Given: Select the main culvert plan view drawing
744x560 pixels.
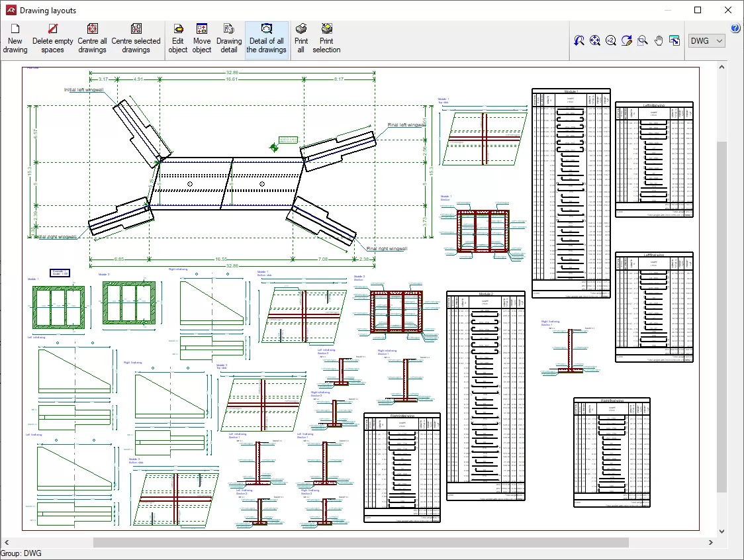Looking at the screenshot, I should point(230,169).
